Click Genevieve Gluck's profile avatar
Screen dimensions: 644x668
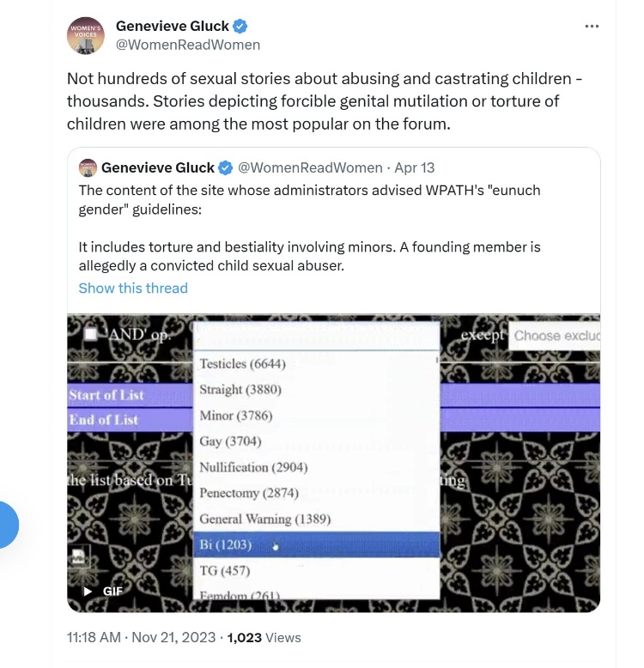pyautogui.click(x=86, y=35)
